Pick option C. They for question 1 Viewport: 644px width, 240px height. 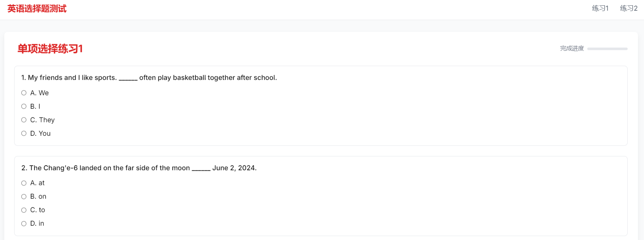(x=24, y=120)
